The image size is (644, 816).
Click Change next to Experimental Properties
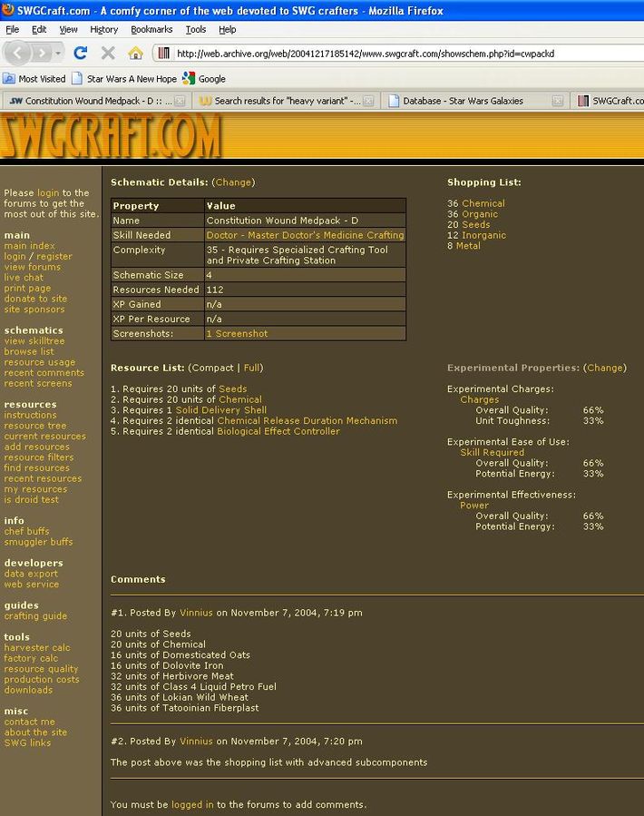pyautogui.click(x=604, y=368)
